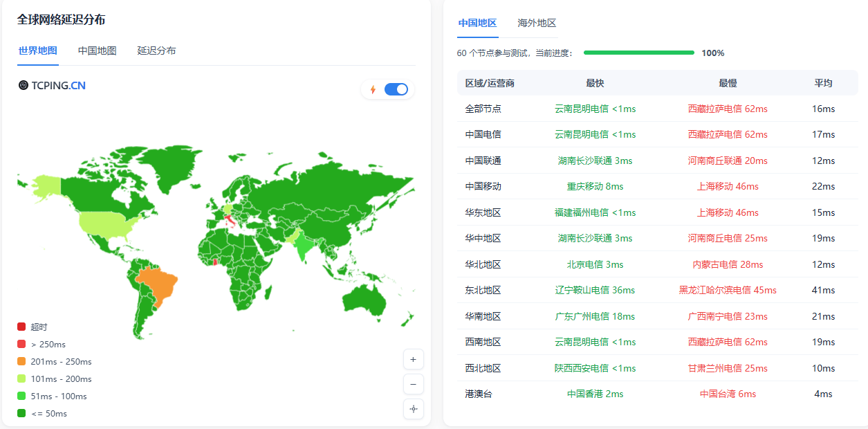This screenshot has width=868, height=429.
Task: Zoom out the map with minus button
Action: (413, 384)
